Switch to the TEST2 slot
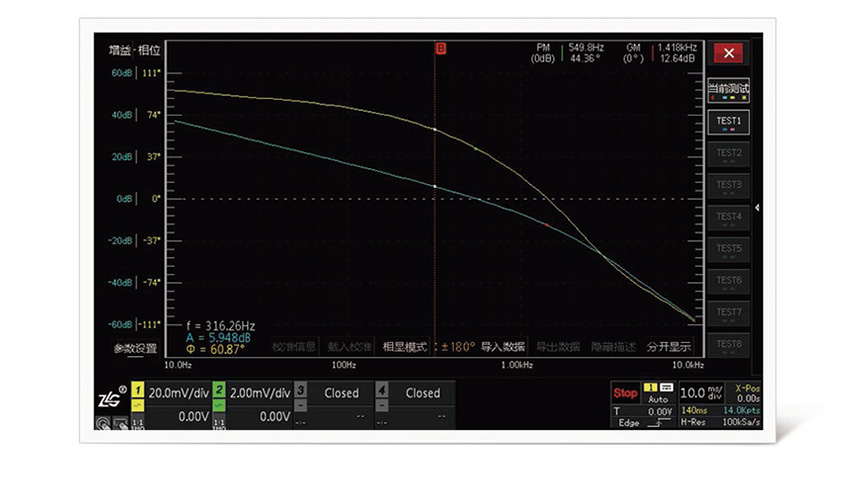 pyautogui.click(x=729, y=155)
